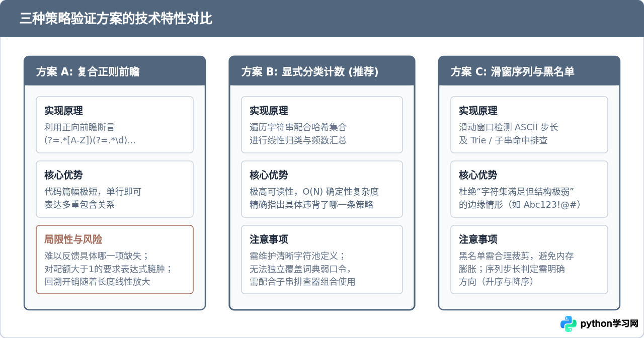Click the 利用正向前瞻断言 line
The height and width of the screenshot is (338, 644).
click(x=79, y=127)
